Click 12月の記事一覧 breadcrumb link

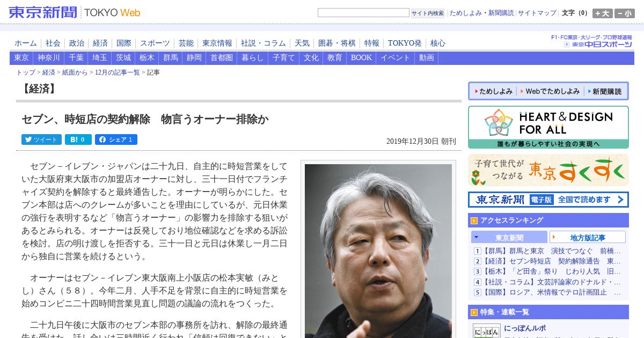click(117, 72)
